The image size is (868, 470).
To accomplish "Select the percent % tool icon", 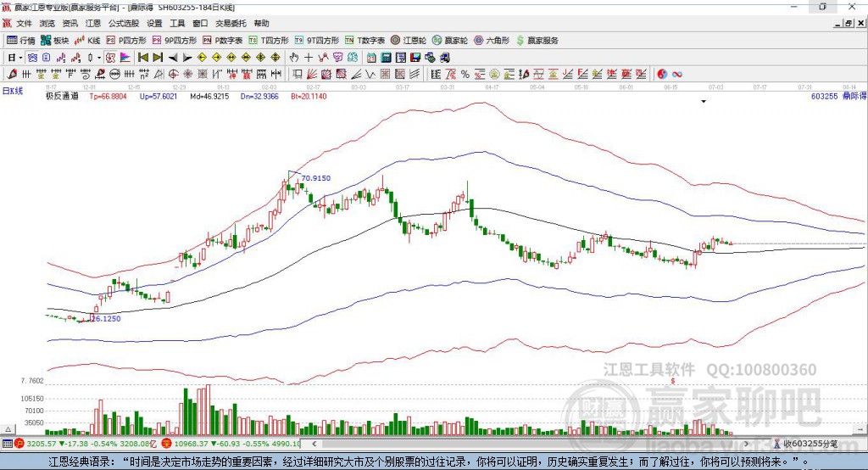I will tap(465, 74).
